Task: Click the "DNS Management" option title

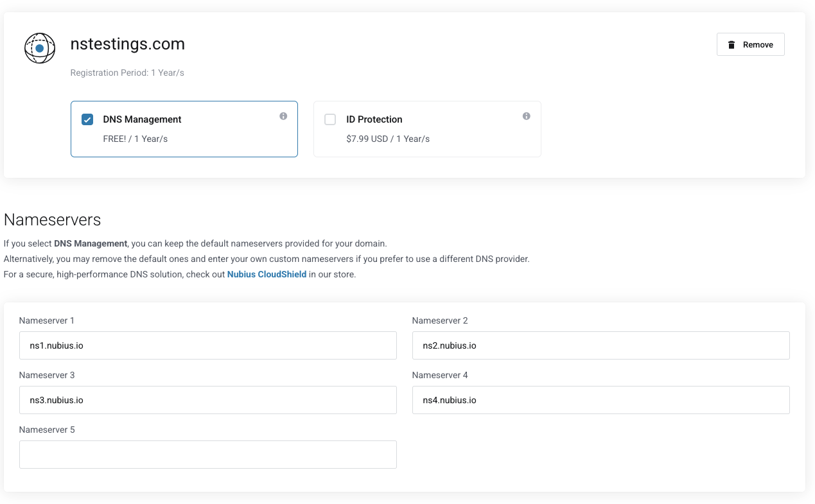Action: [x=142, y=119]
